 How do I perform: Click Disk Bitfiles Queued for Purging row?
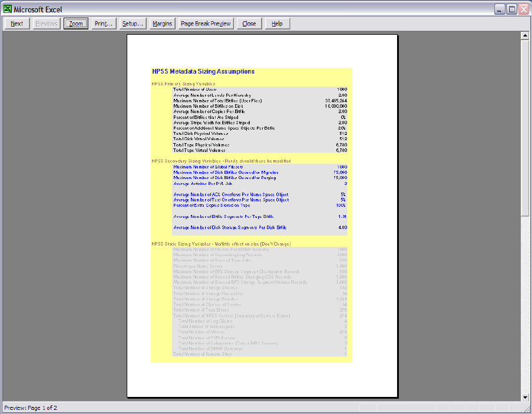pyautogui.click(x=260, y=178)
